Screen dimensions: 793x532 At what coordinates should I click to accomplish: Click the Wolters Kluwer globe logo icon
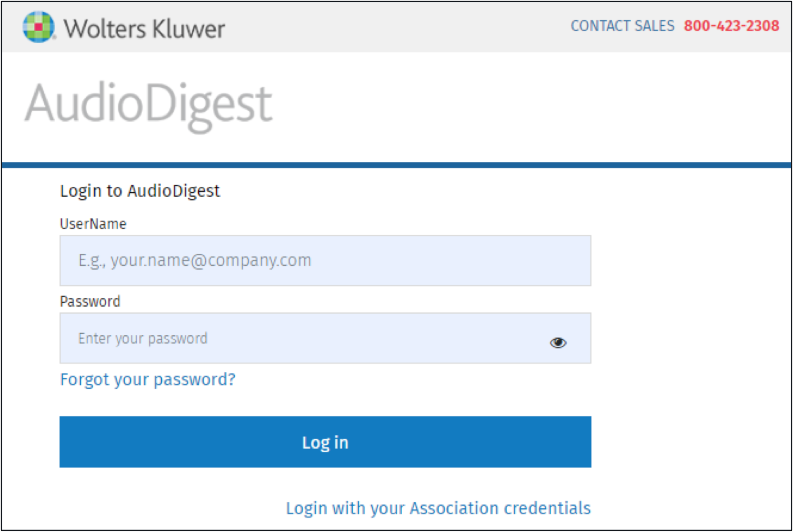(x=39, y=26)
